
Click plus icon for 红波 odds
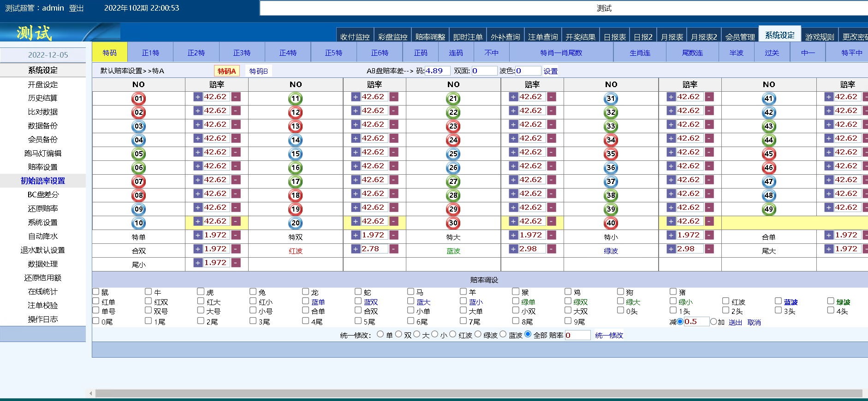pos(356,249)
